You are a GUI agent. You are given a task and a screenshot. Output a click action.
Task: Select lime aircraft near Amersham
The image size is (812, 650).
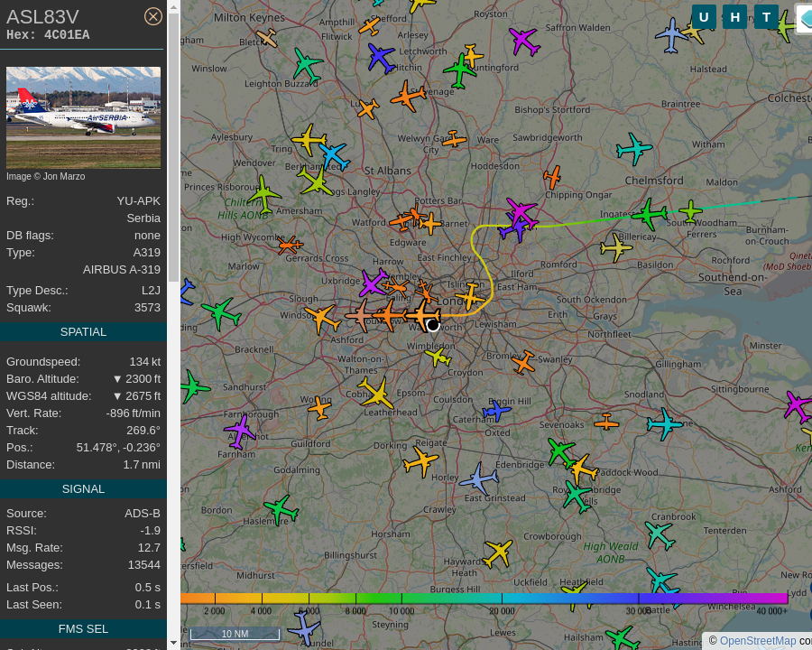[264, 194]
